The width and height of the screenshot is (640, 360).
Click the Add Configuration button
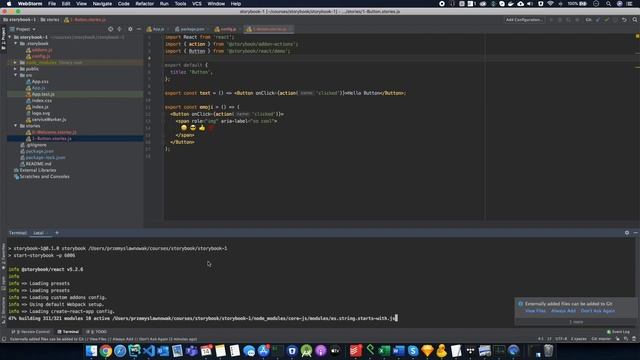(524, 20)
